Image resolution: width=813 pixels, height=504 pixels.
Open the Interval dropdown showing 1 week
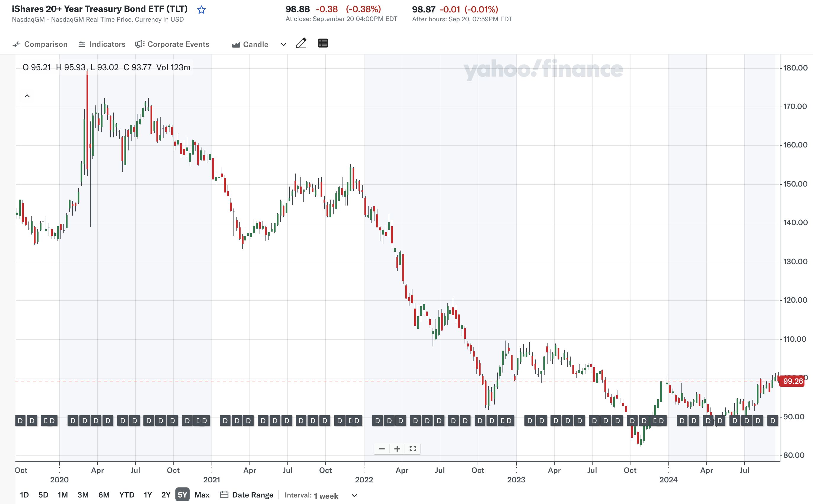tap(354, 496)
